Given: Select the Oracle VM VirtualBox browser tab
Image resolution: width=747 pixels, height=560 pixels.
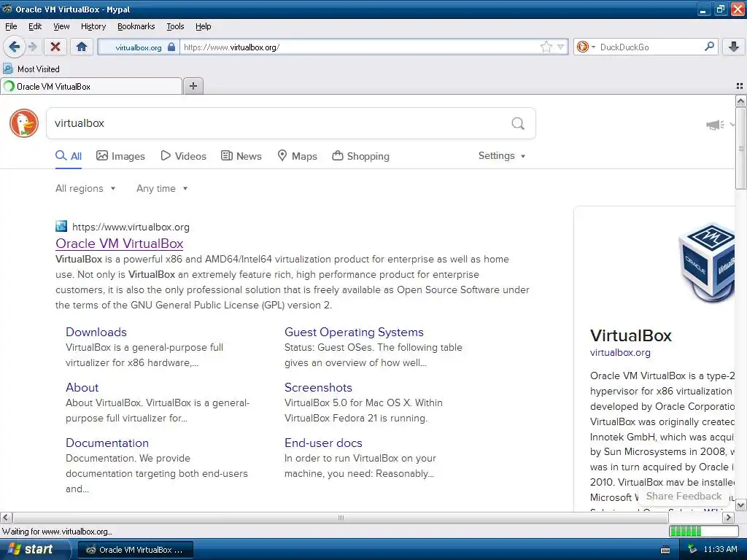Looking at the screenshot, I should pos(91,86).
